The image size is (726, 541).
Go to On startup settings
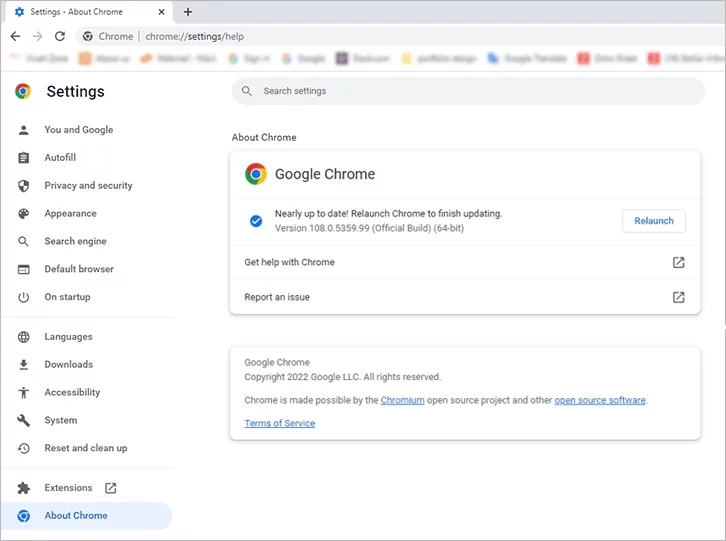[x=67, y=297]
